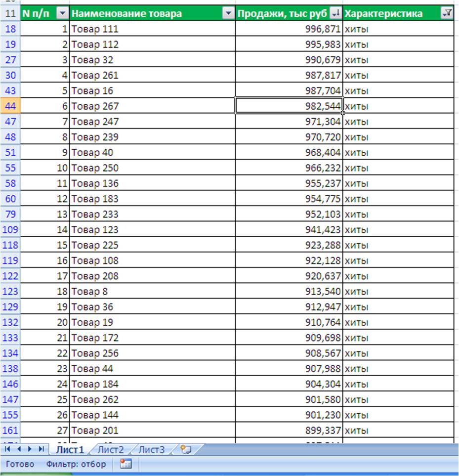Open the Характеристика active filter button
The image size is (459, 476).
click(447, 13)
